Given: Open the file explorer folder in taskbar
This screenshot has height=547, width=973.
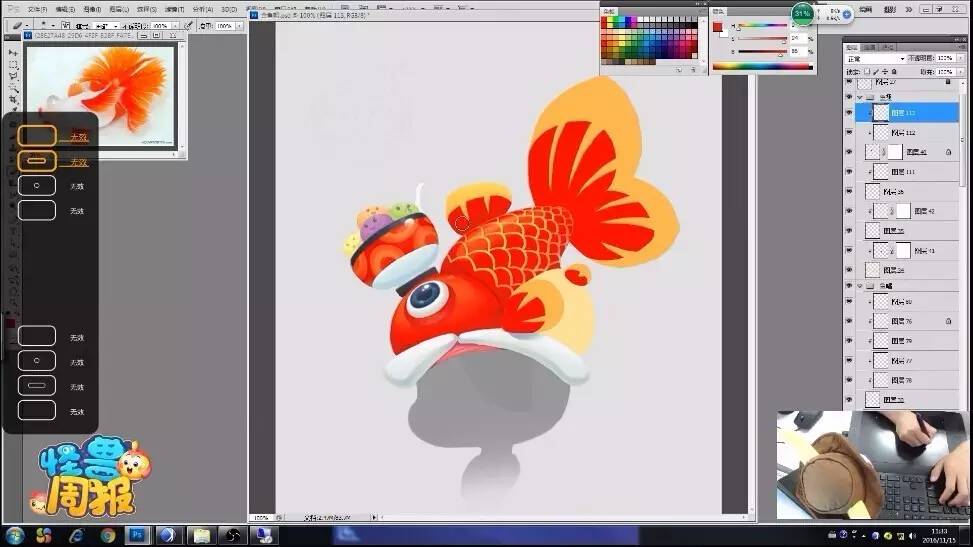Looking at the screenshot, I should click(200, 535).
